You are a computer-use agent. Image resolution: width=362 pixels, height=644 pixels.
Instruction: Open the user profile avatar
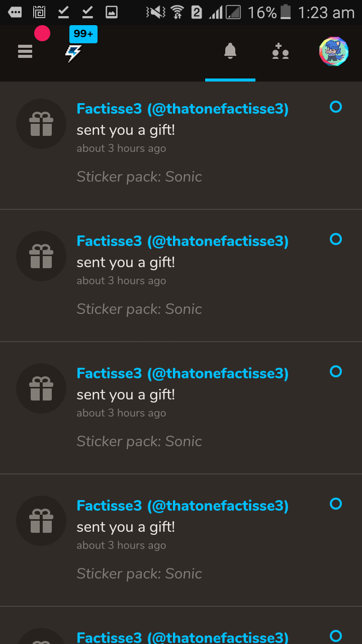(334, 51)
